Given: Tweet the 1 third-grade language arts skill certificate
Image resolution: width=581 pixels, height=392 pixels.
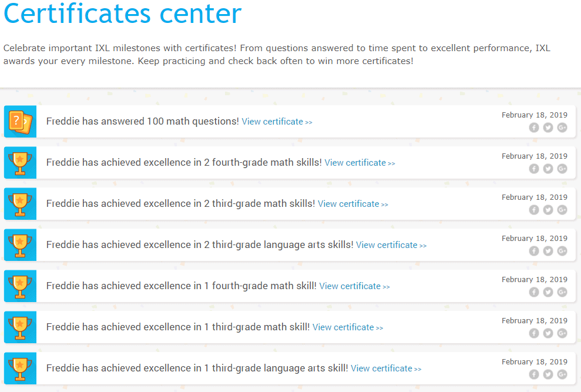Looking at the screenshot, I should click(x=548, y=374).
